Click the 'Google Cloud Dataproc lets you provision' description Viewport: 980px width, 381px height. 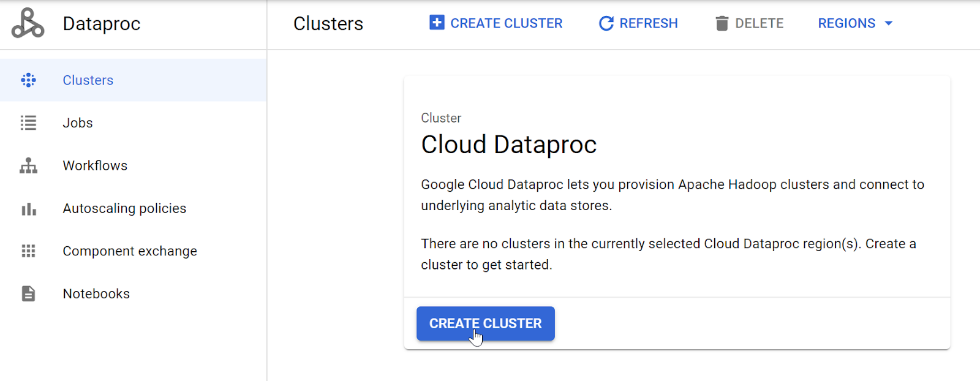(673, 195)
